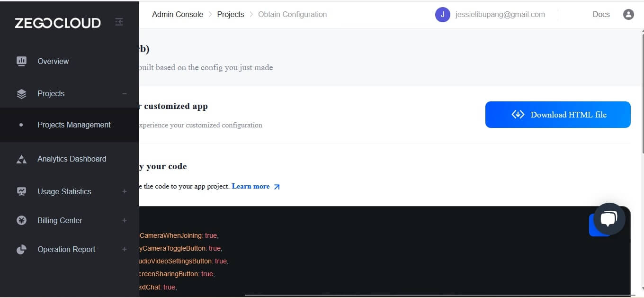Collapse the Projects submenu

(125, 93)
